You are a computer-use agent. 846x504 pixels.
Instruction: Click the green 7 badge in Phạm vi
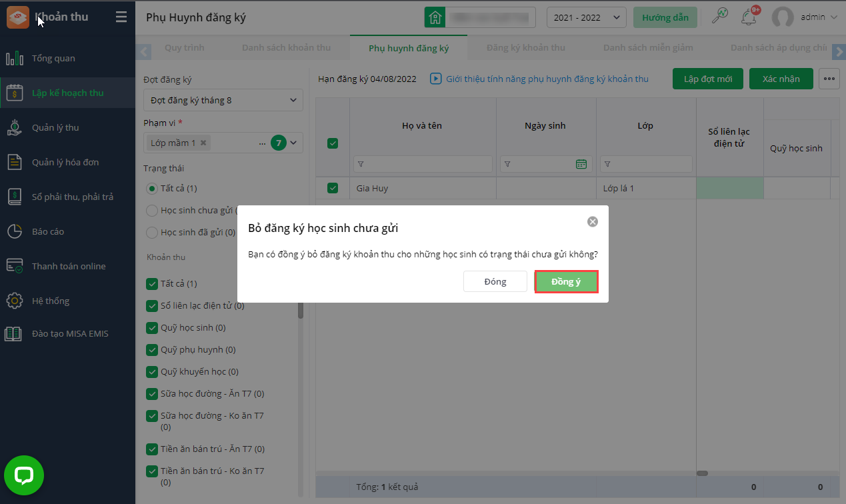pyautogui.click(x=279, y=143)
